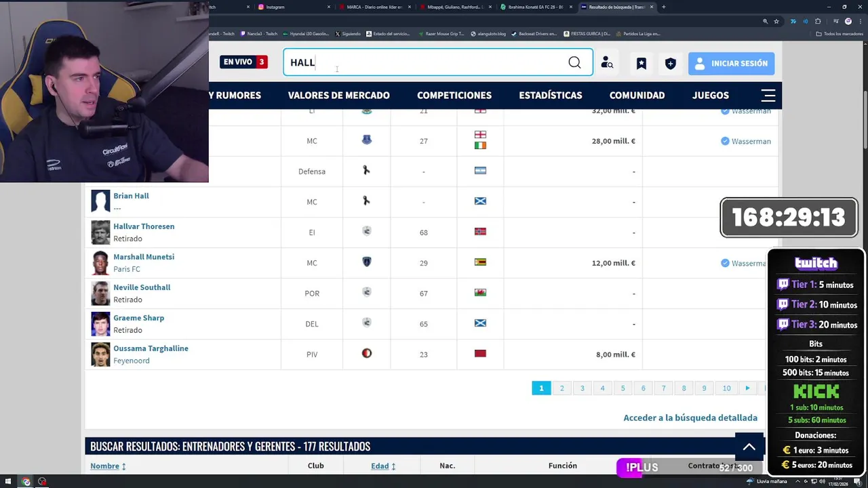Click the Scotland flag in Graeme Sharp row
The width and height of the screenshot is (868, 488).
[x=480, y=323]
